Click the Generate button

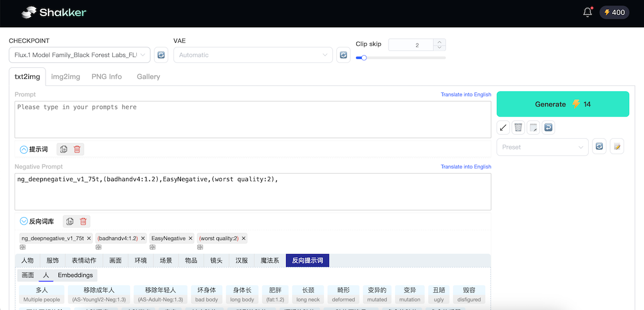coord(562,104)
